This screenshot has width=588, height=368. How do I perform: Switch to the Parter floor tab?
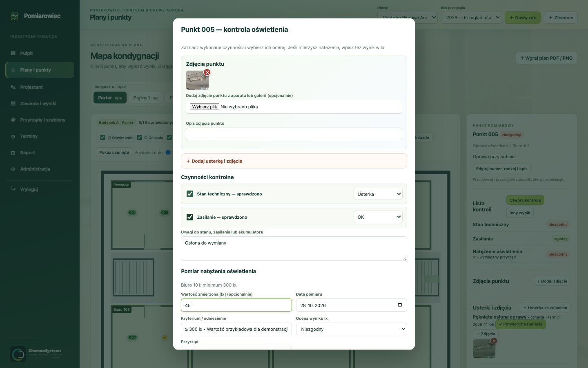pos(110,98)
